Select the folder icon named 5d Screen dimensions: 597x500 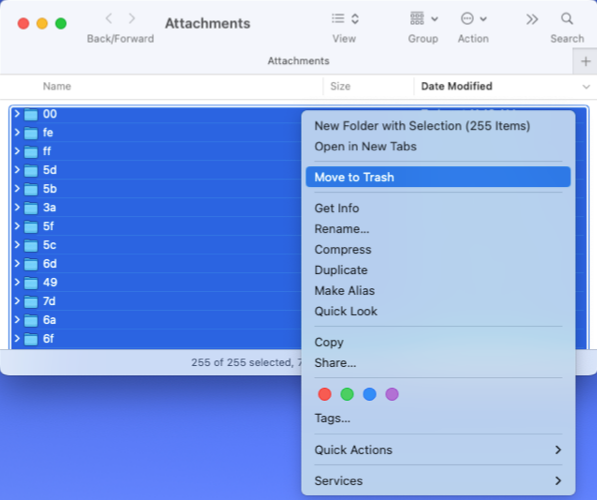click(x=31, y=170)
